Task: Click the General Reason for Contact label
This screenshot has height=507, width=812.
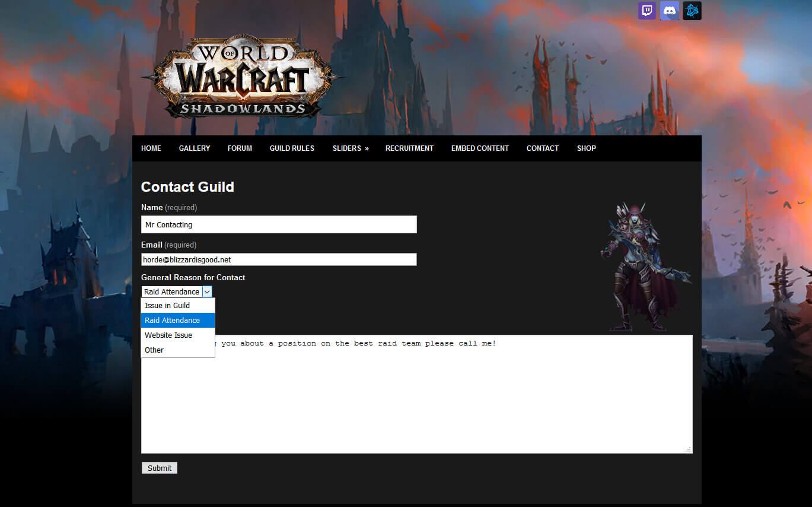Action: pyautogui.click(x=193, y=277)
